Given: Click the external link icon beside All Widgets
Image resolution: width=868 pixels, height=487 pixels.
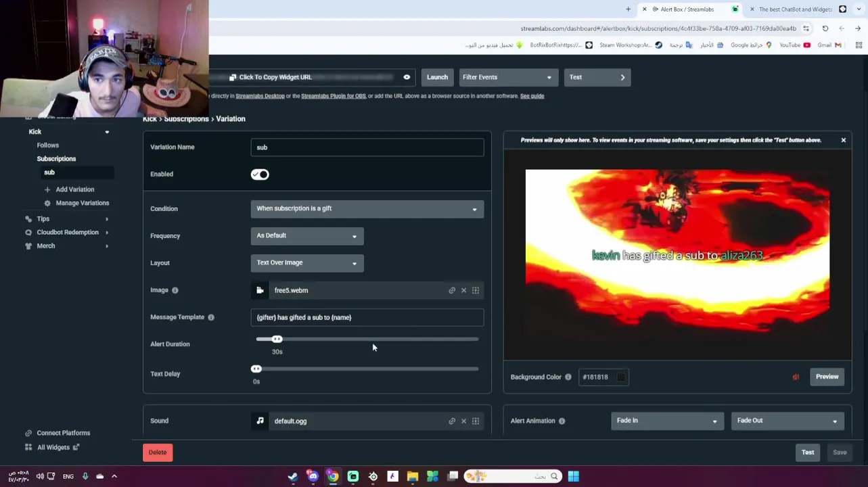Looking at the screenshot, I should click(x=76, y=447).
